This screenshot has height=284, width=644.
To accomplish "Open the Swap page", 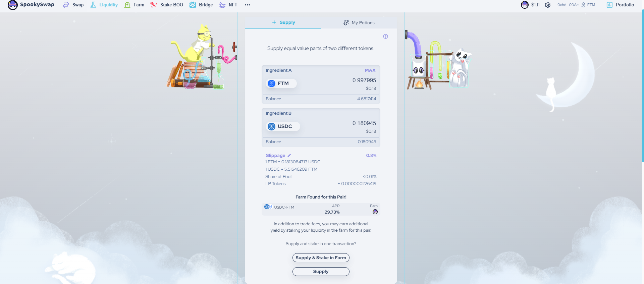I will (73, 5).
